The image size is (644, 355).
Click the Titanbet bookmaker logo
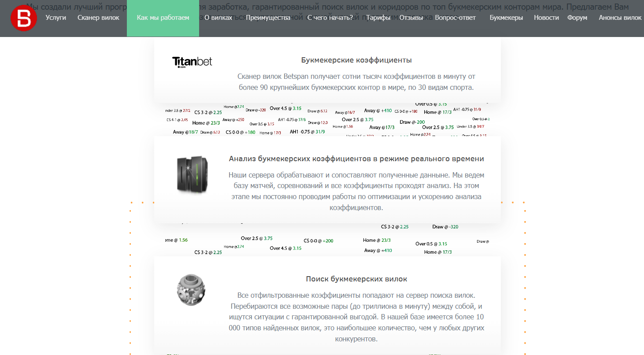pos(192,62)
